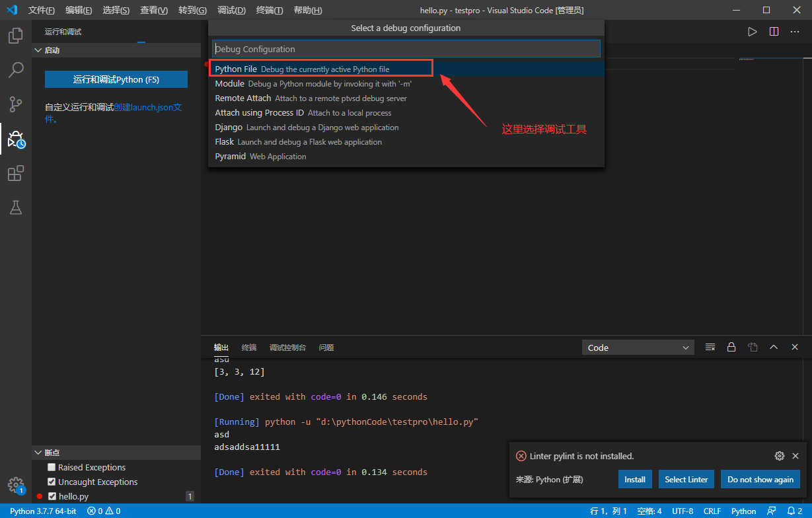Select Django debug configuration
The width and height of the screenshot is (812, 518).
click(406, 127)
